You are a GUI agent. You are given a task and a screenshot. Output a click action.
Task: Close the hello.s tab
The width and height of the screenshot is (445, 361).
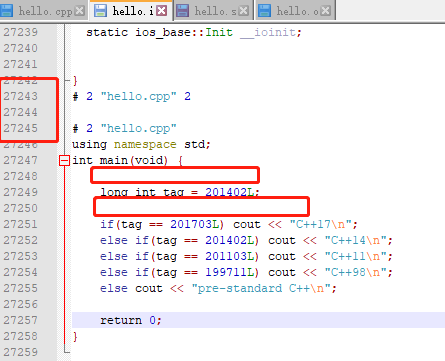(x=244, y=11)
